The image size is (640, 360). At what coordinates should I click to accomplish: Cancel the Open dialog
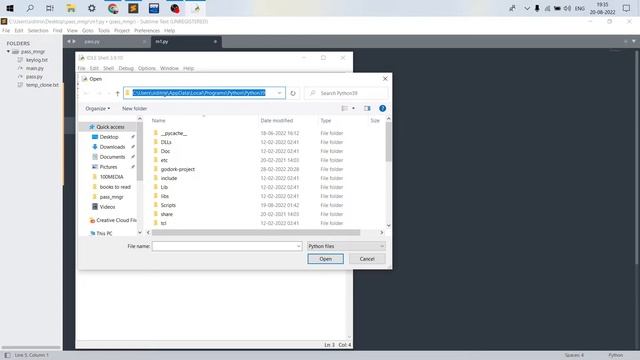pos(367,259)
